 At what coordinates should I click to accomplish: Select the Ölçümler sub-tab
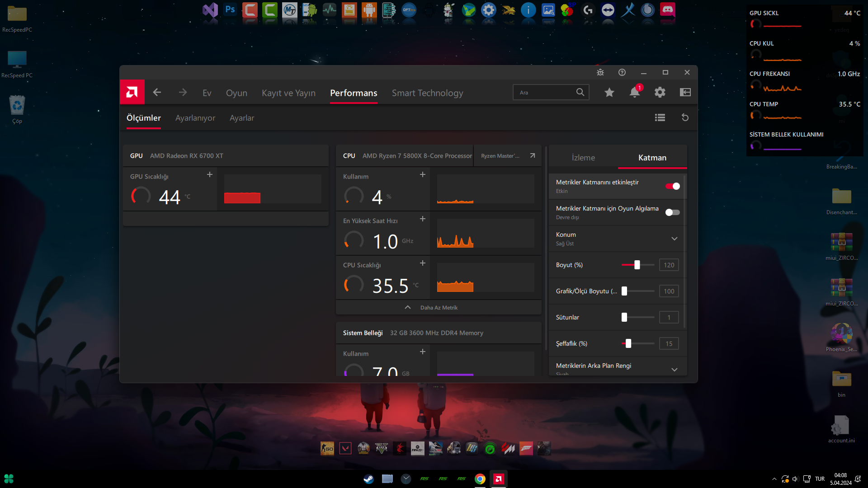pyautogui.click(x=144, y=118)
